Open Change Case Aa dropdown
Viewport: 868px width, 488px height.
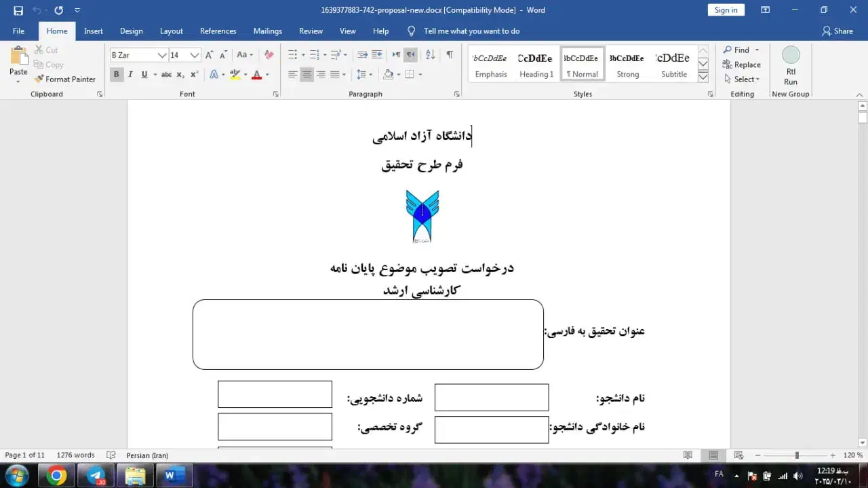pos(245,55)
